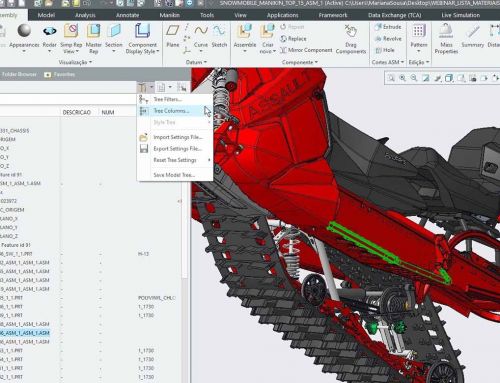500x383 pixels.
Task: Select the 331_CHASSIS tree row
Action: pyautogui.click(x=15, y=131)
